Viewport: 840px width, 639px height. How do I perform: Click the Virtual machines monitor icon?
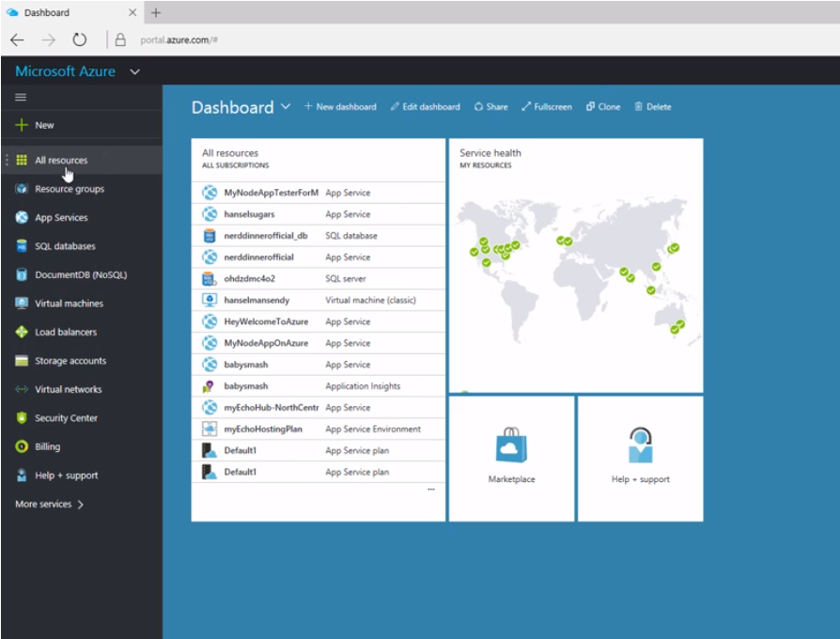[x=22, y=304]
